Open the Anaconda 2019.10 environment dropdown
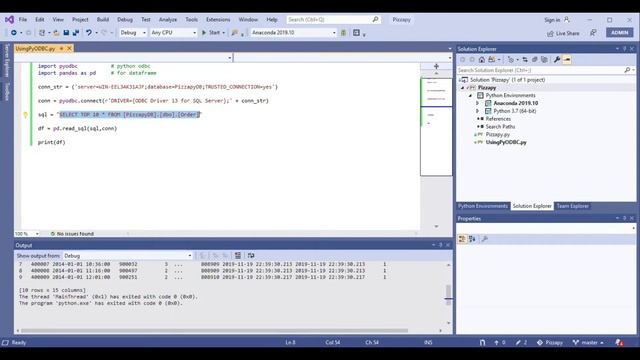The height and width of the screenshot is (360, 640). click(293, 33)
